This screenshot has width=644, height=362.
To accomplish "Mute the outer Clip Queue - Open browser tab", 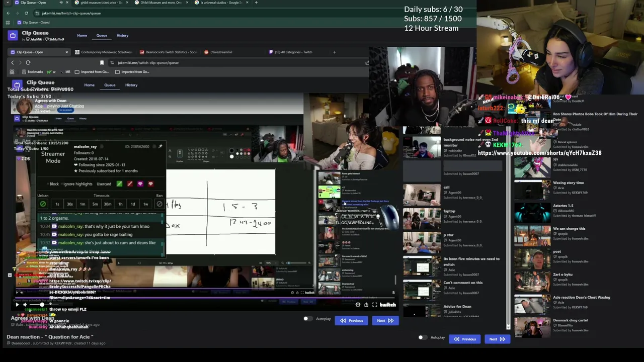I will pos(61,3).
